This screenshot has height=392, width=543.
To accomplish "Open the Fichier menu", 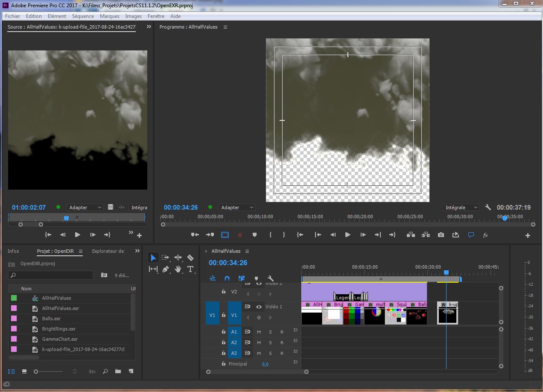I will click(13, 16).
